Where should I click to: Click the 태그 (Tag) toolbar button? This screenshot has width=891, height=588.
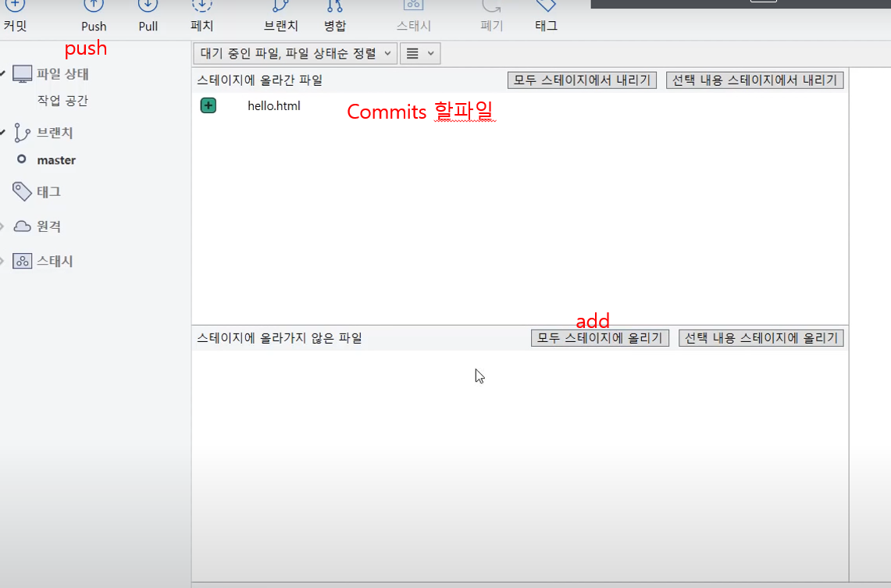pos(546,16)
